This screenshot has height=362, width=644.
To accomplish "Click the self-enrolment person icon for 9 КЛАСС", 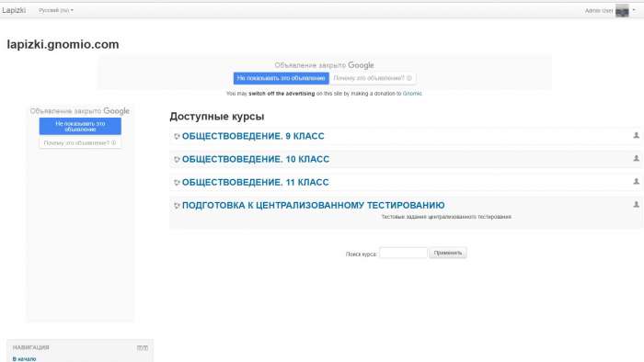I will 637,135.
